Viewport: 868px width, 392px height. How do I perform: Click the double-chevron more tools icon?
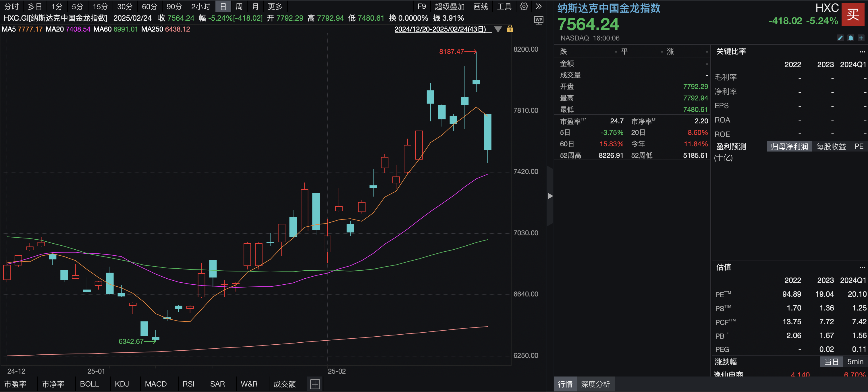point(539,6)
